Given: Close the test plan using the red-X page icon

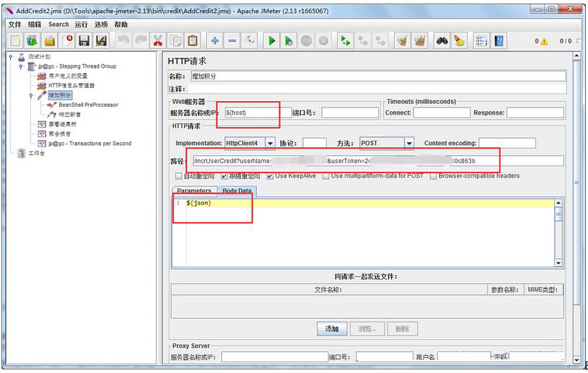Looking at the screenshot, I should click(x=67, y=40).
